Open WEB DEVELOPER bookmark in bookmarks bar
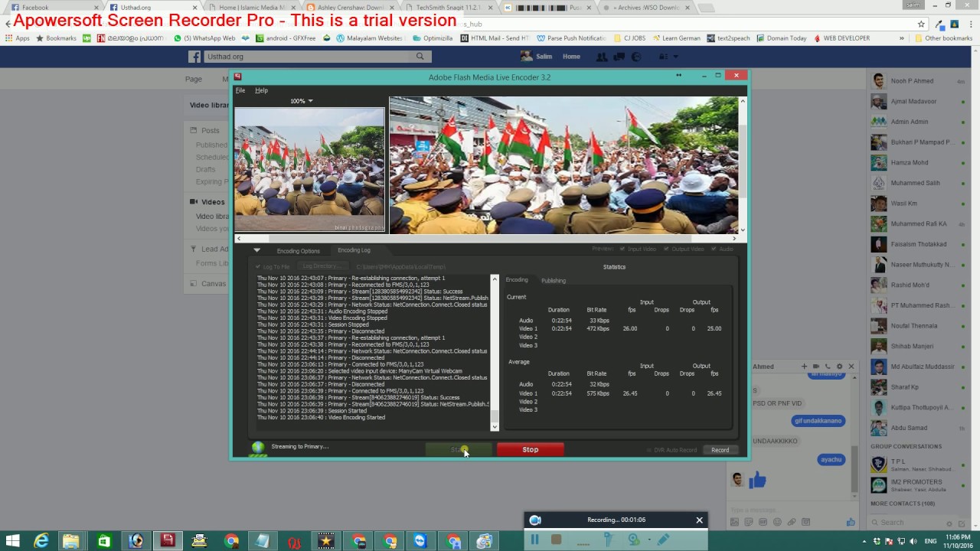 (841, 37)
